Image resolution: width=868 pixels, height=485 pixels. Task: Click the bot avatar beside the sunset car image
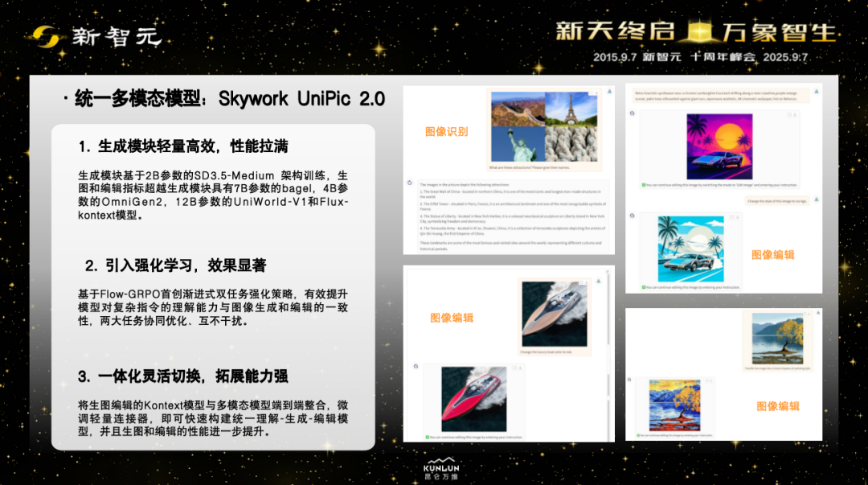pyautogui.click(x=633, y=113)
